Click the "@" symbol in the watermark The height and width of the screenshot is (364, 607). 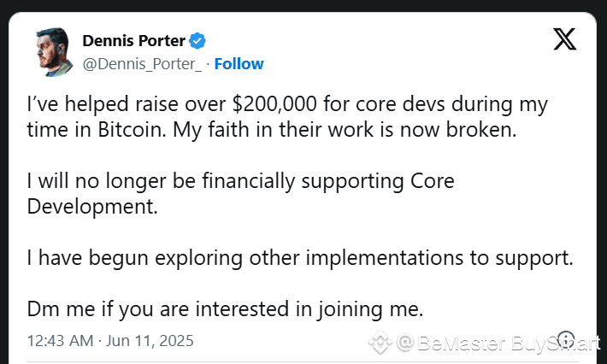[x=405, y=343]
